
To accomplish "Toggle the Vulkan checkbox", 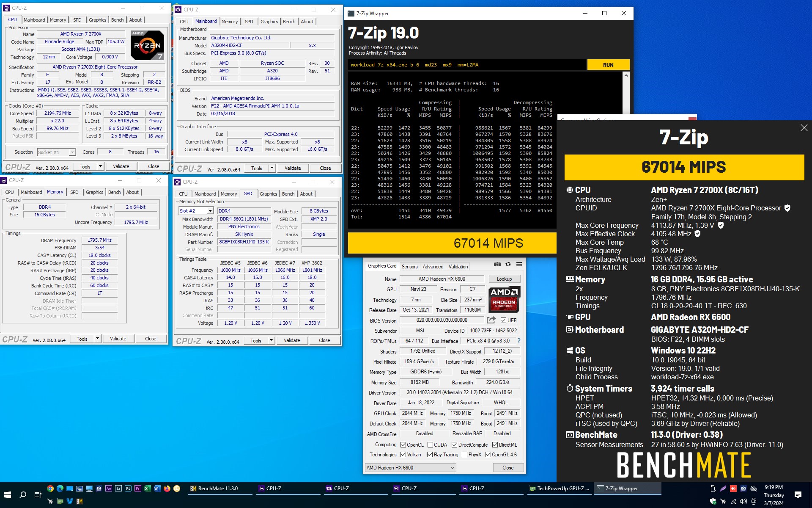I will [403, 455].
